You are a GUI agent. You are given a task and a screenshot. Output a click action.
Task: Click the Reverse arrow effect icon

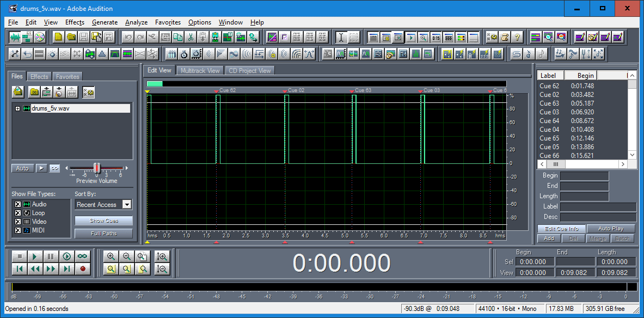[27, 53]
